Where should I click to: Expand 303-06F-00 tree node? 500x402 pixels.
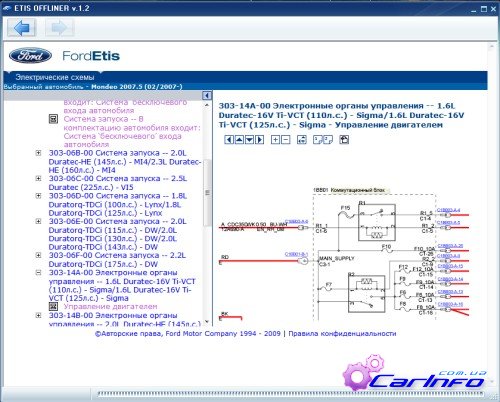38,255
